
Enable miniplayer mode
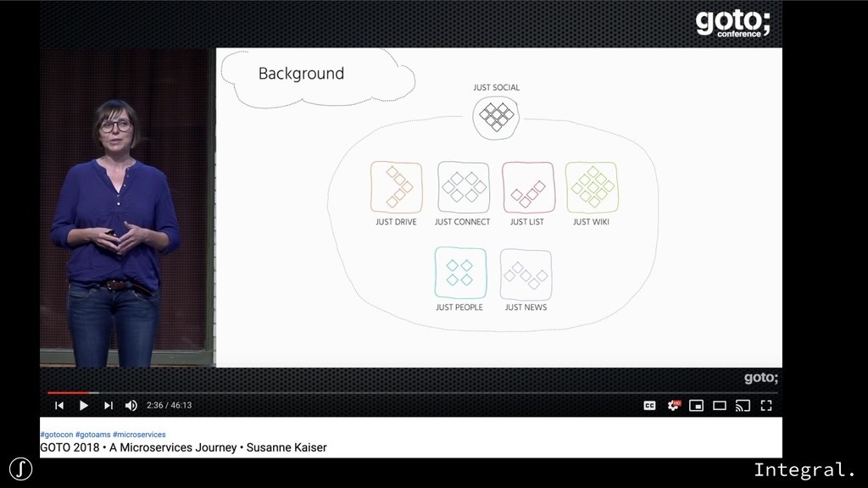click(x=697, y=406)
